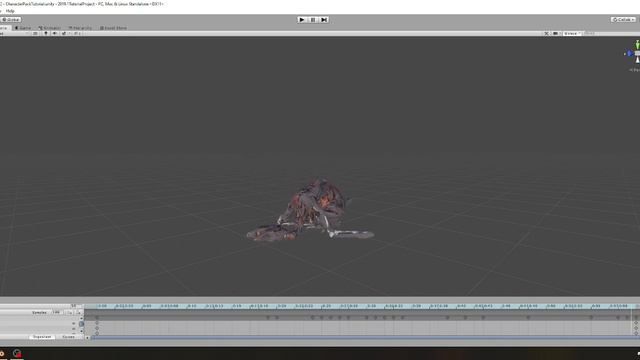This screenshot has height=360, width=640.
Task: Open the scene tools icon in the Scene toolbar
Action: [x=546, y=33]
